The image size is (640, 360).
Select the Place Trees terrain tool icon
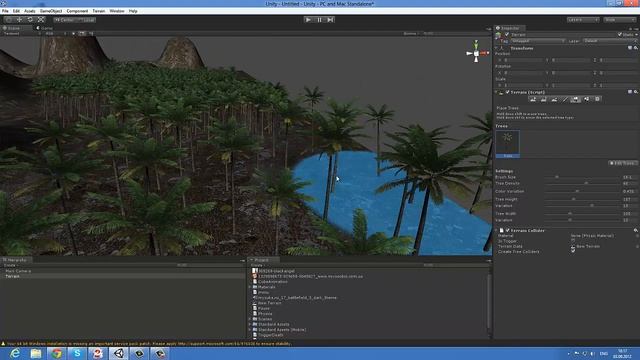576,99
